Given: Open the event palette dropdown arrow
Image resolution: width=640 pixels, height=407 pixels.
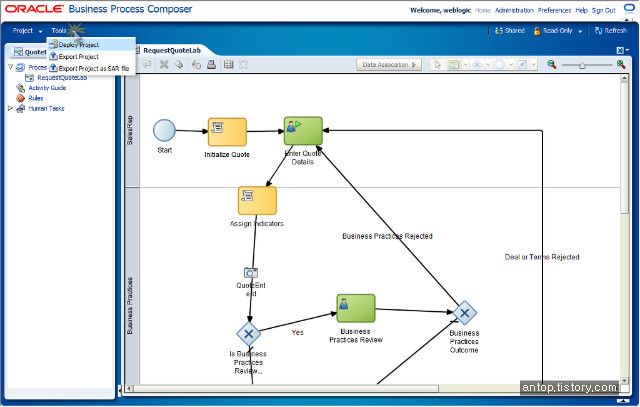Looking at the screenshot, I should 511,64.
